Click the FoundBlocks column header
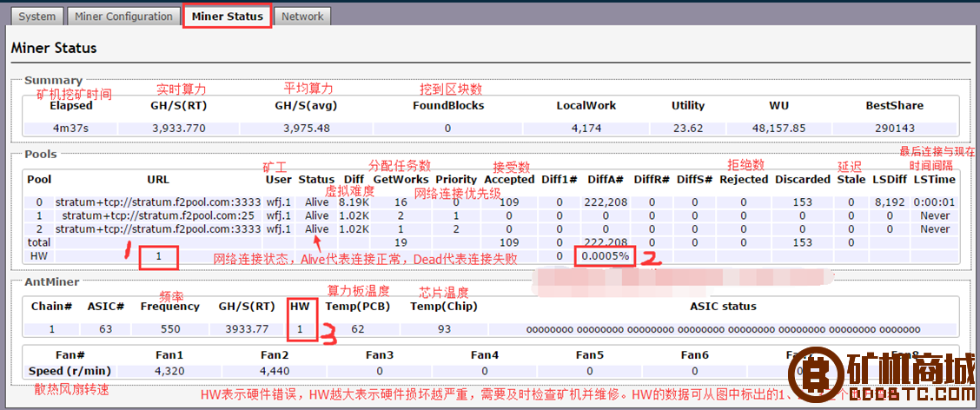 pyautogui.click(x=448, y=106)
